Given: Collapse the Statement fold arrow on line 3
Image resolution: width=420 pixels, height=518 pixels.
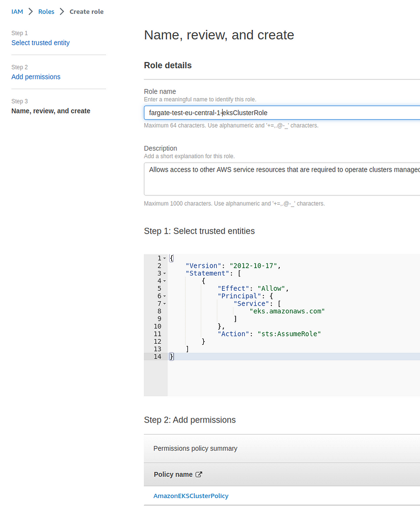Looking at the screenshot, I should (164, 273).
